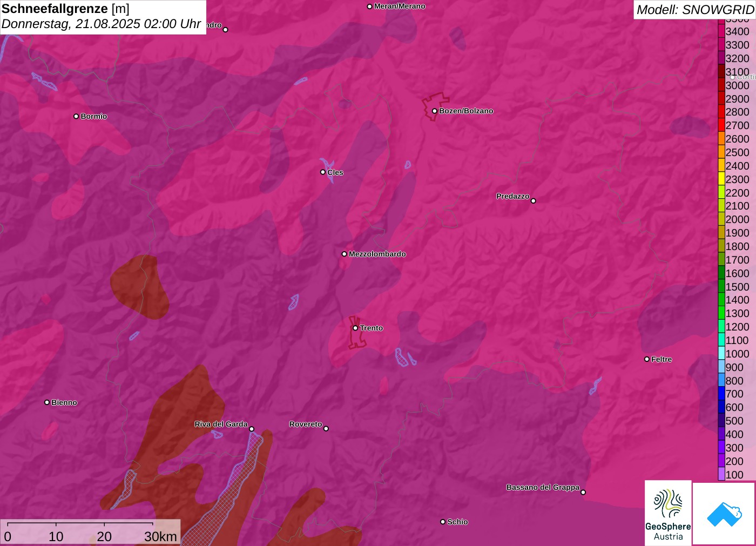Click the 600 blue legend swatch

(721, 407)
